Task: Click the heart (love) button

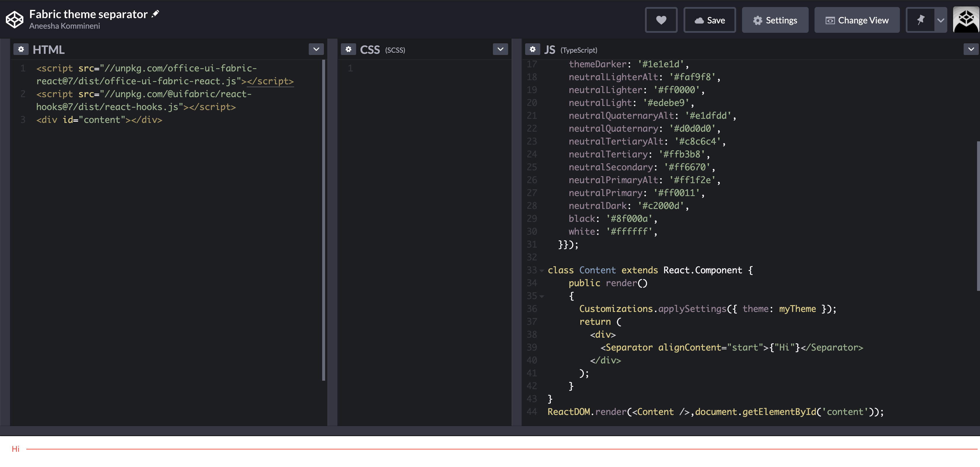Action: (661, 20)
